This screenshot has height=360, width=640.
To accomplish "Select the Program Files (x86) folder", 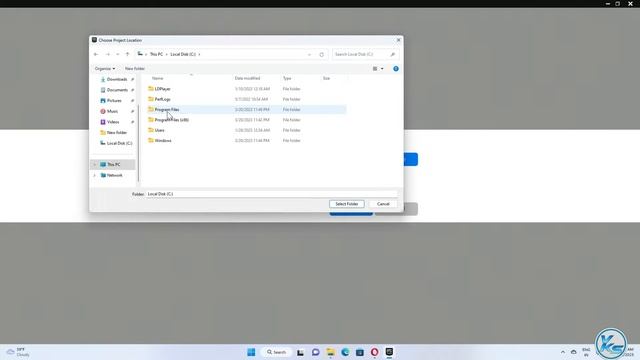I will pos(171,120).
